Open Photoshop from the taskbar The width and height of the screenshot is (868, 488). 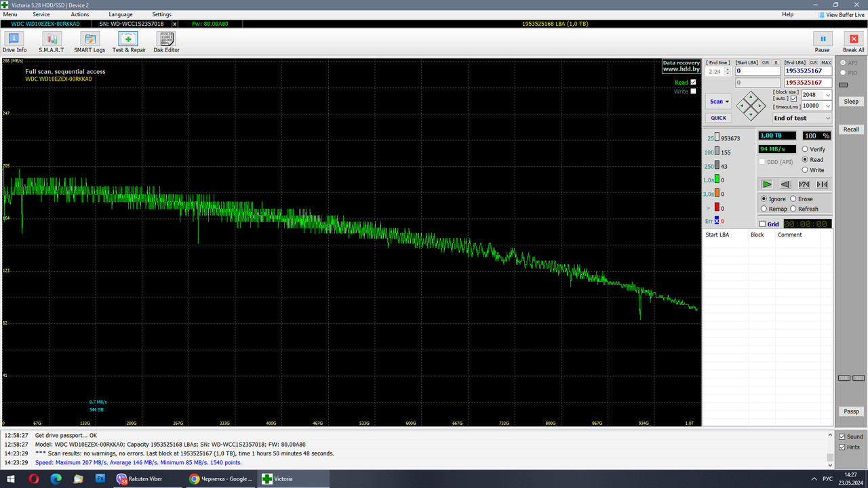point(100,479)
